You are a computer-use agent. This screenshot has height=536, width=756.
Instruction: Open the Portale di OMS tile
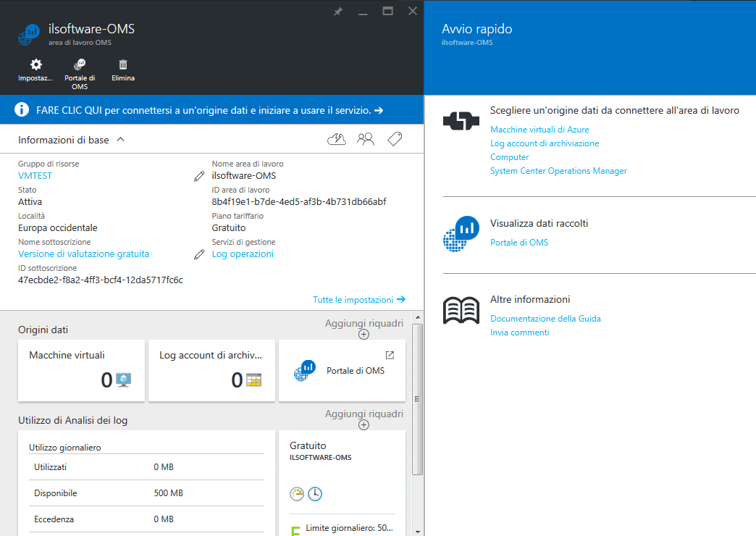pos(342,371)
